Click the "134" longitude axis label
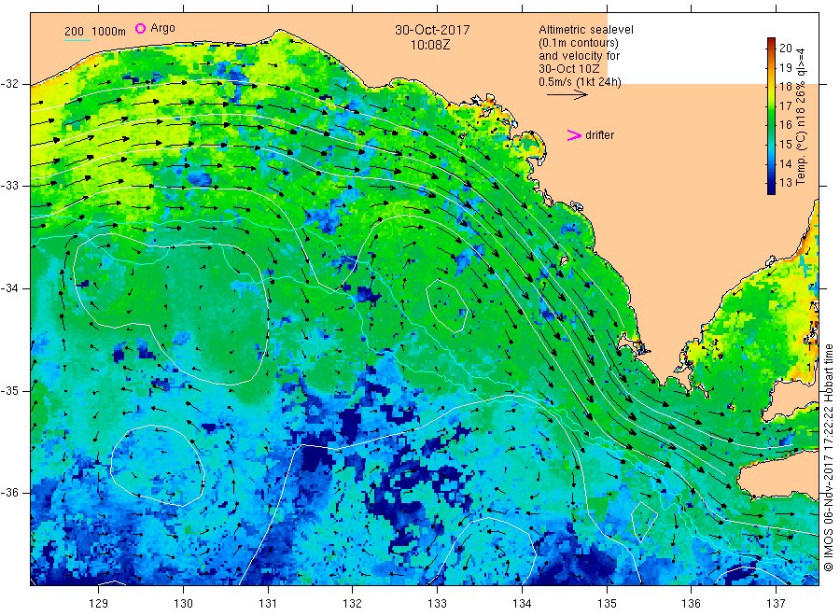 pyautogui.click(x=522, y=604)
